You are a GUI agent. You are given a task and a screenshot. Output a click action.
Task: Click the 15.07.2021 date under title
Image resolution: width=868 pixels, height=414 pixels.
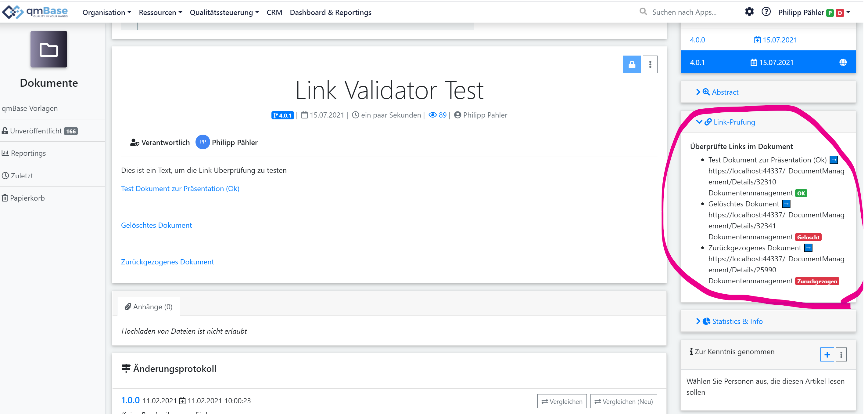click(327, 115)
